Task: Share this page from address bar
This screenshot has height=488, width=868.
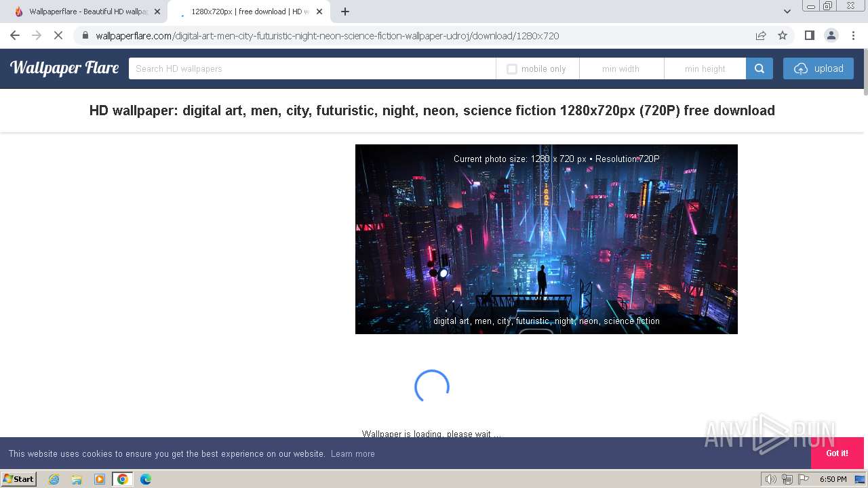Action: (761, 36)
